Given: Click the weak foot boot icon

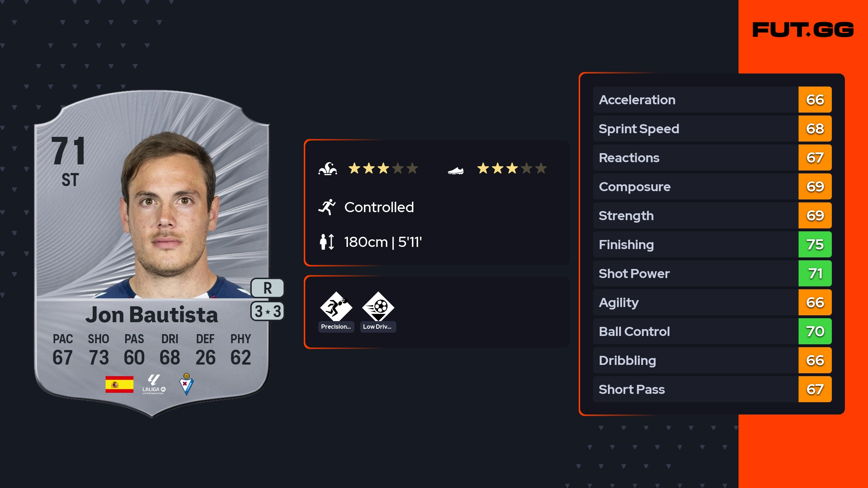Looking at the screenshot, I should tap(456, 170).
